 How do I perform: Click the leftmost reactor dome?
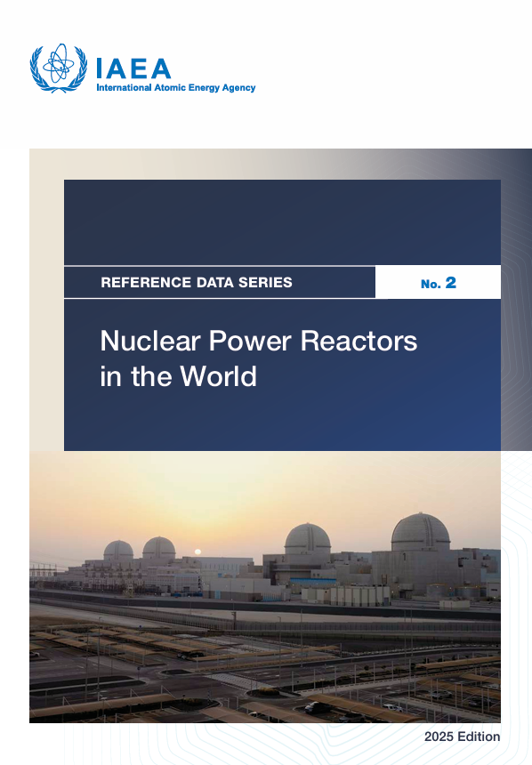tap(118, 550)
